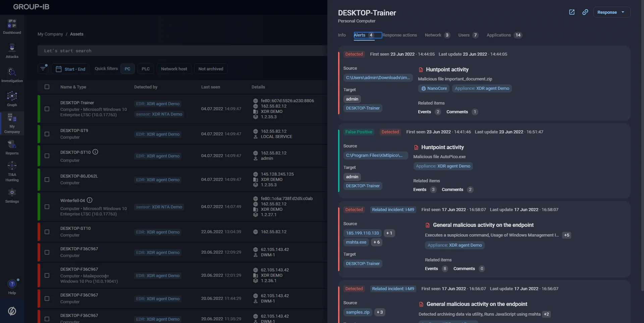Expand the +6 additional sources badge
Screen dimensions: 644x323
pyautogui.click(x=376, y=242)
